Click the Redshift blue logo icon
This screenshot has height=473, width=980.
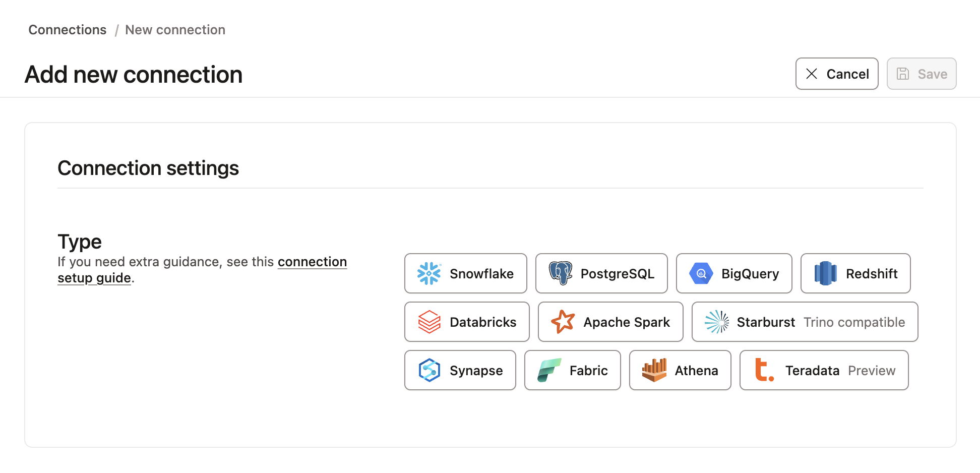(x=825, y=273)
